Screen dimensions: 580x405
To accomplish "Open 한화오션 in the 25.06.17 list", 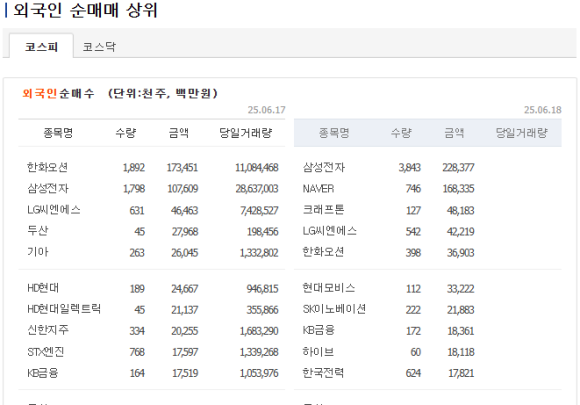I will click(x=47, y=167).
